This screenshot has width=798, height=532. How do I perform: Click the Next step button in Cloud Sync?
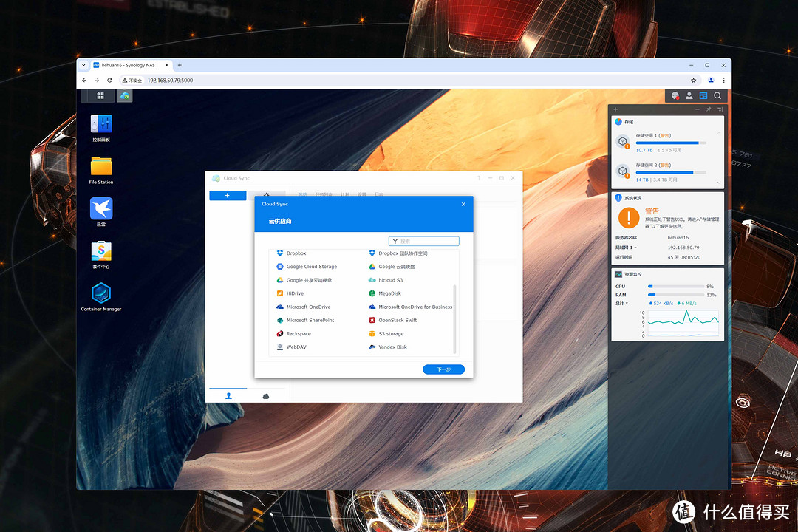[443, 369]
